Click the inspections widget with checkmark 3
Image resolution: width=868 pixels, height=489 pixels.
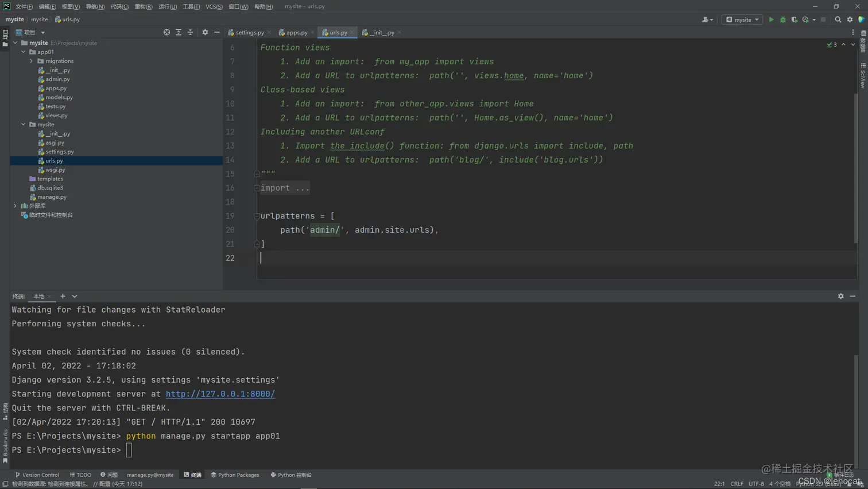click(832, 44)
